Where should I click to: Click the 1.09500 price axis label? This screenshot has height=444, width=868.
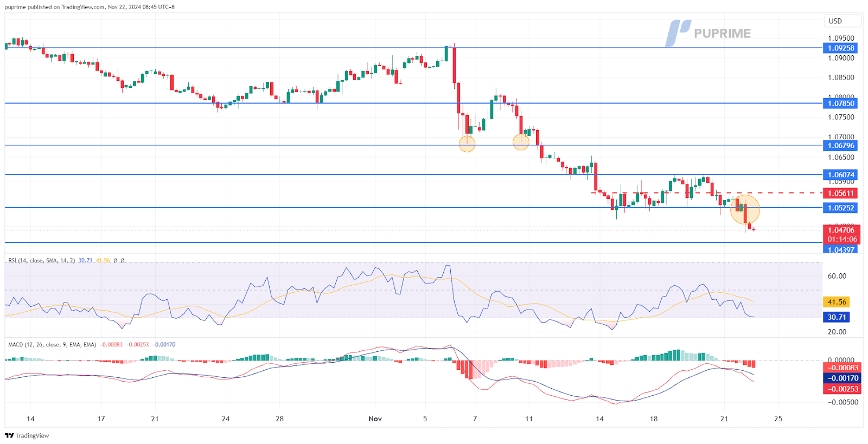point(841,38)
